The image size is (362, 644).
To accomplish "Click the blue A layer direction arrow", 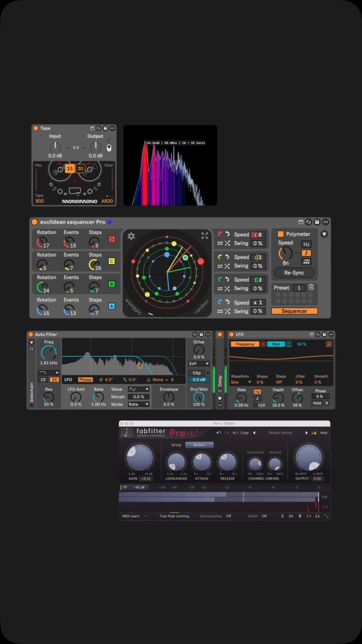I will click(220, 302).
